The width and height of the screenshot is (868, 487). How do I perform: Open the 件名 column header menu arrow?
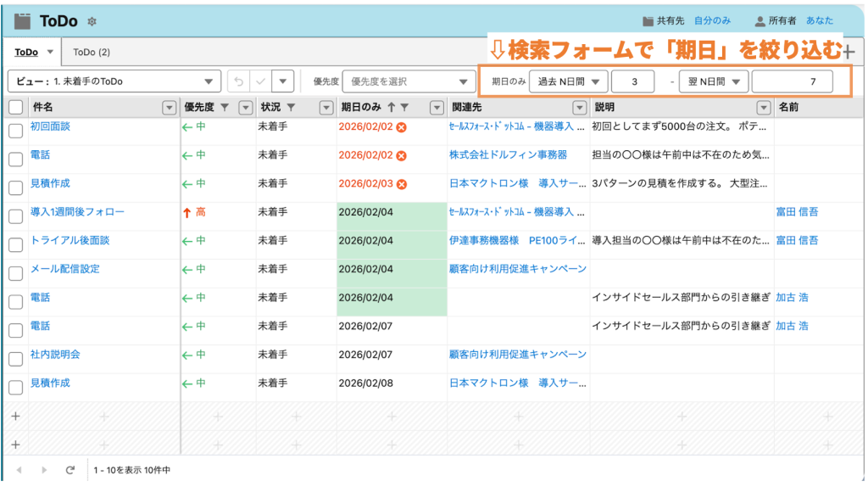click(168, 107)
